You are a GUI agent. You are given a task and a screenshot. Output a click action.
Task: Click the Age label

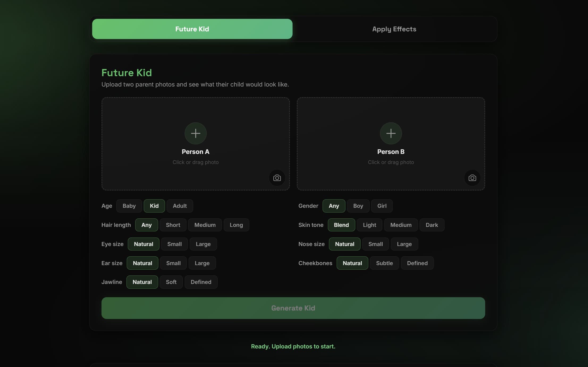[107, 206]
